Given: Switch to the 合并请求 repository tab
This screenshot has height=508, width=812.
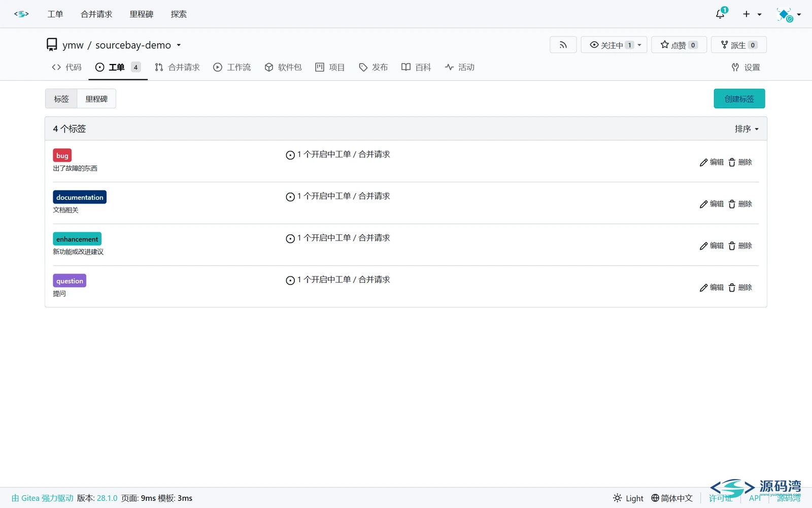Looking at the screenshot, I should tap(177, 67).
